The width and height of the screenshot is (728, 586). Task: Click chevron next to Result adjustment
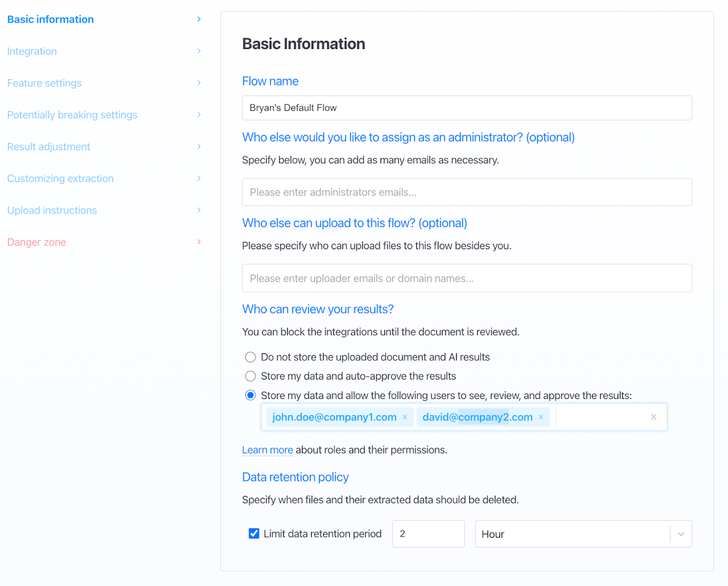pyautogui.click(x=199, y=147)
